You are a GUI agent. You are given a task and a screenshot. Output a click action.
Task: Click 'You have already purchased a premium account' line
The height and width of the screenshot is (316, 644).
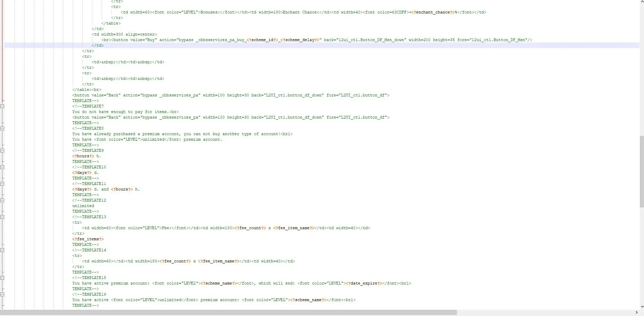(x=182, y=134)
